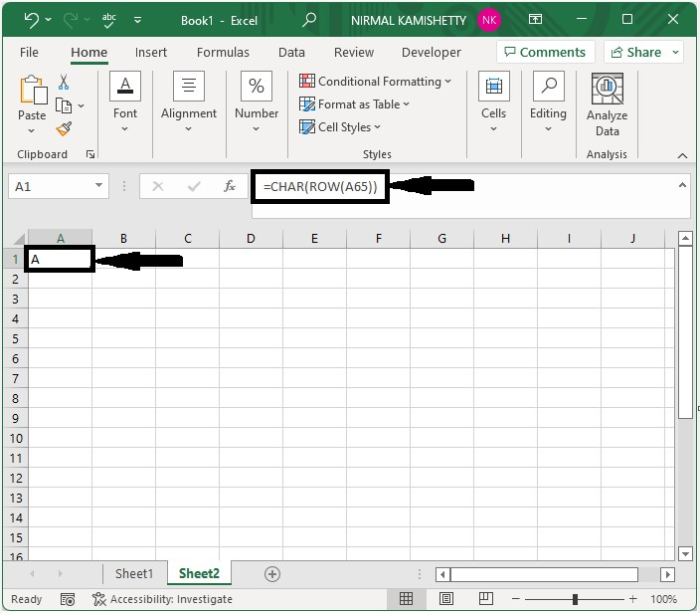Click the Paste clipboard icon
700x613 pixels.
(33, 90)
